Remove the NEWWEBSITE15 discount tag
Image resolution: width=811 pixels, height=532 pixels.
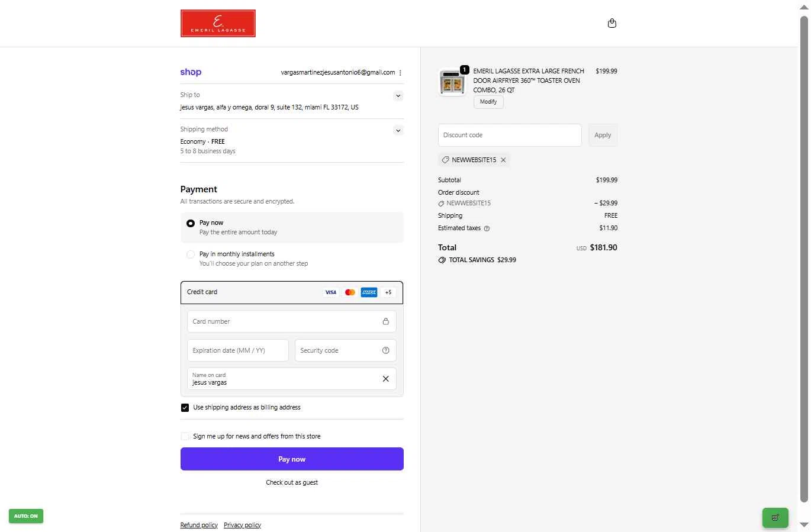click(x=503, y=160)
